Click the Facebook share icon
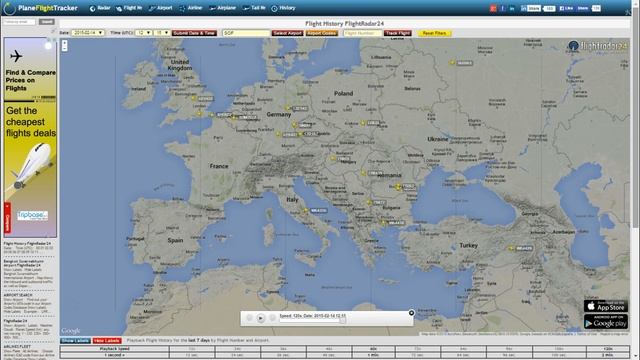Screen dimensions: 640x360 coord(502,8)
